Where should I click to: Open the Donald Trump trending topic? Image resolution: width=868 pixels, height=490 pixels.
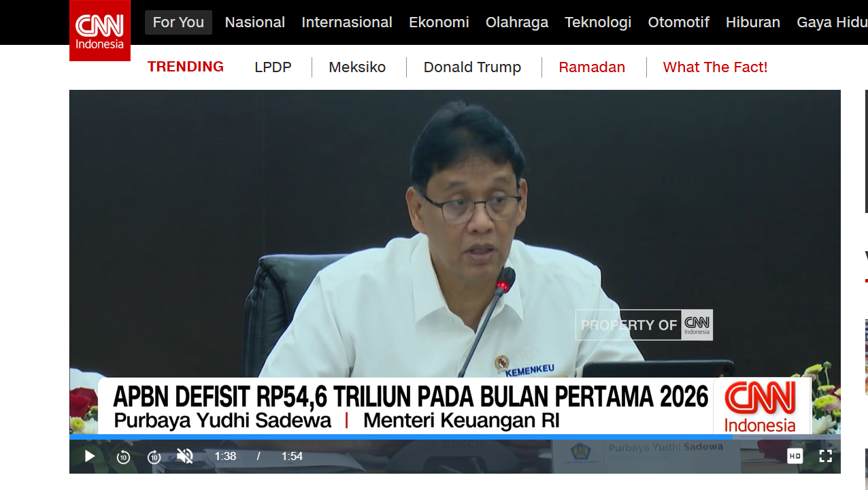472,67
